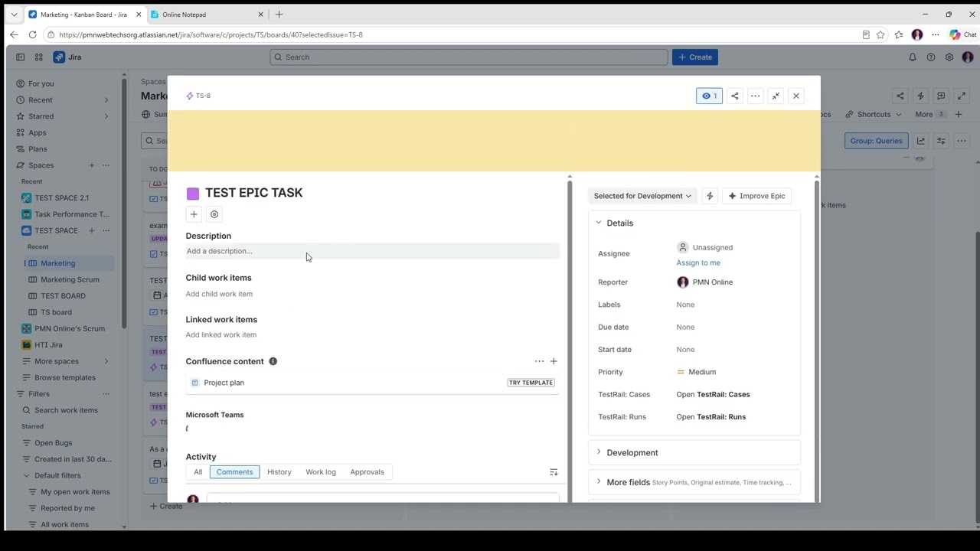
Task: Click the plus icon next to Spaces
Action: click(x=91, y=165)
